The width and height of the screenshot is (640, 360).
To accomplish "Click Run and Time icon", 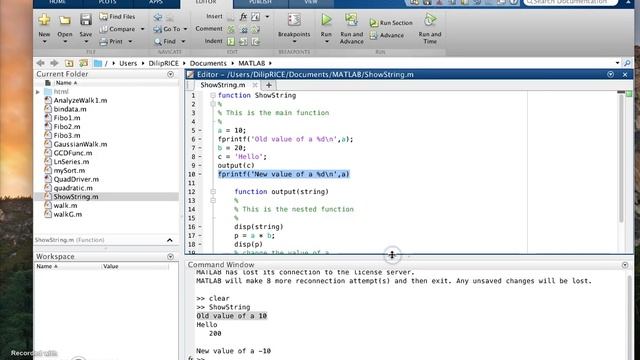I will tap(429, 20).
